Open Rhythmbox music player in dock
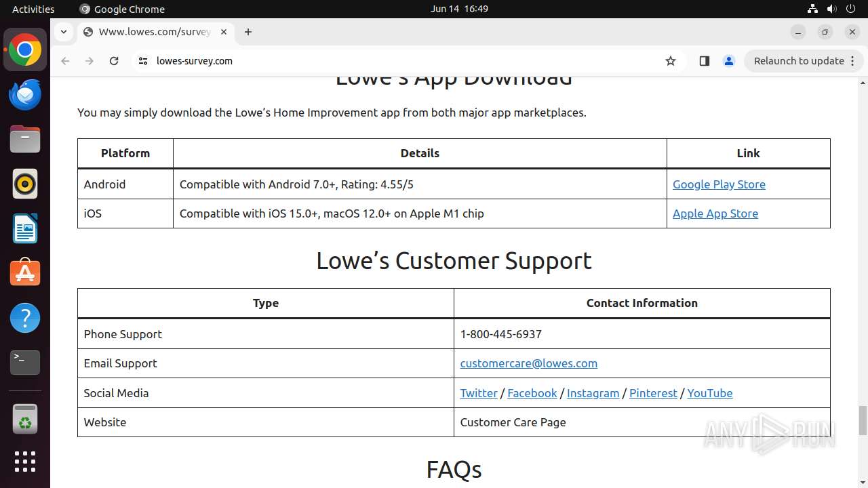 [25, 184]
